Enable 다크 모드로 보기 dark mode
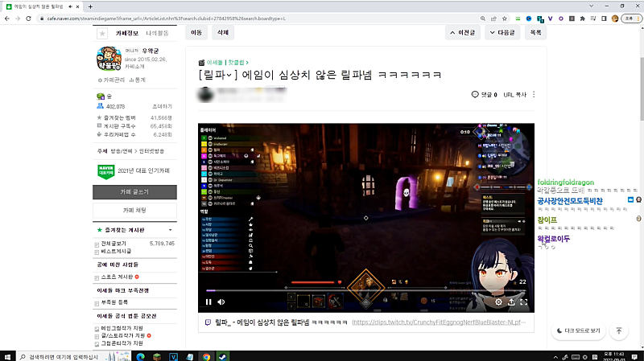644x361 pixels. tap(578, 330)
